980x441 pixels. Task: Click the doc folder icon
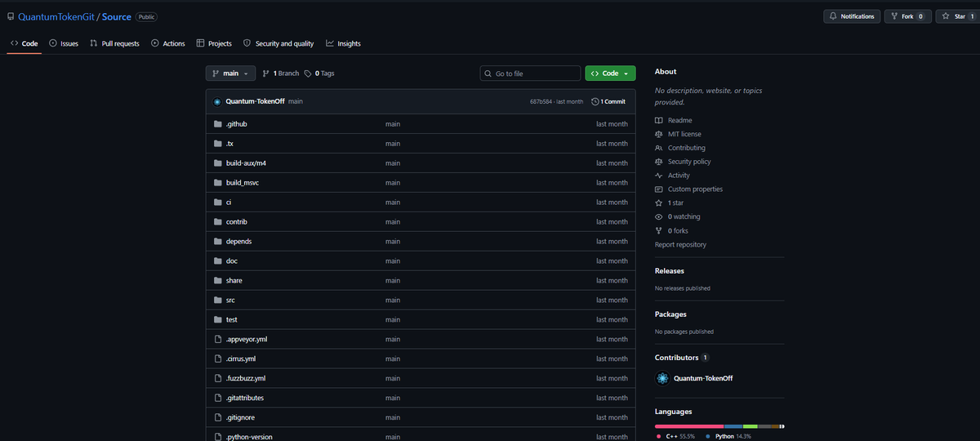point(218,261)
